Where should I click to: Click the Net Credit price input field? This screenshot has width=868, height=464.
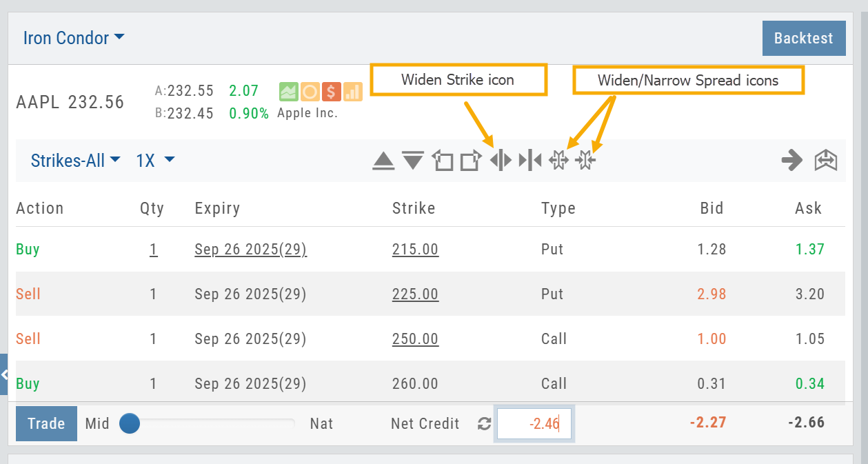point(533,424)
